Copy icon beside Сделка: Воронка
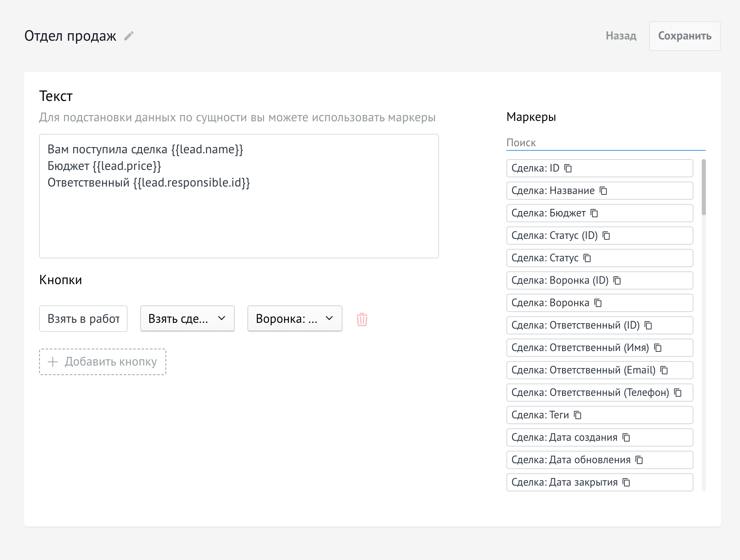 598,303
